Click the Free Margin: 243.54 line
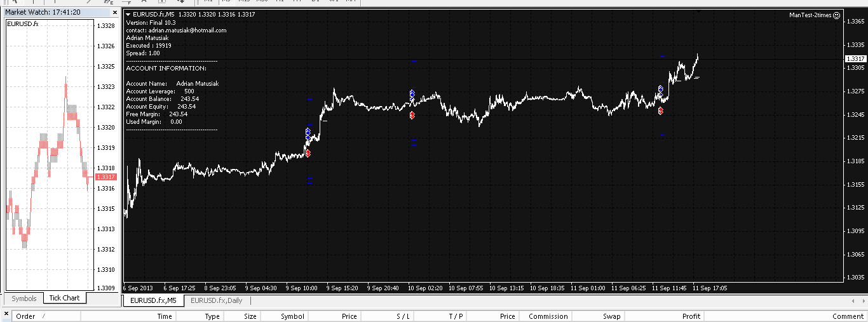The width and height of the screenshot is (868, 322). (x=157, y=114)
